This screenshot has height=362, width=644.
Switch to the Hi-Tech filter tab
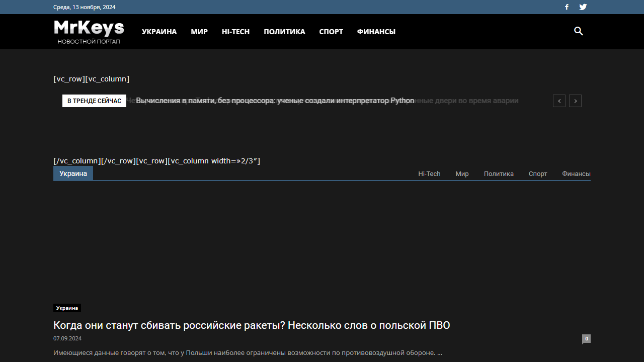pos(429,174)
